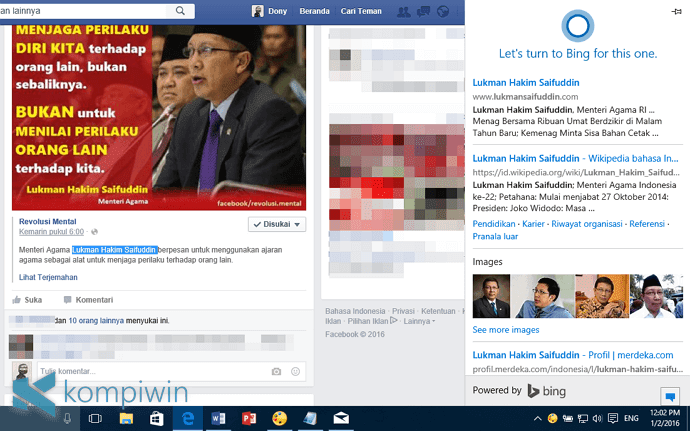
Task: Open Facebook friend requests icon
Action: point(403,11)
